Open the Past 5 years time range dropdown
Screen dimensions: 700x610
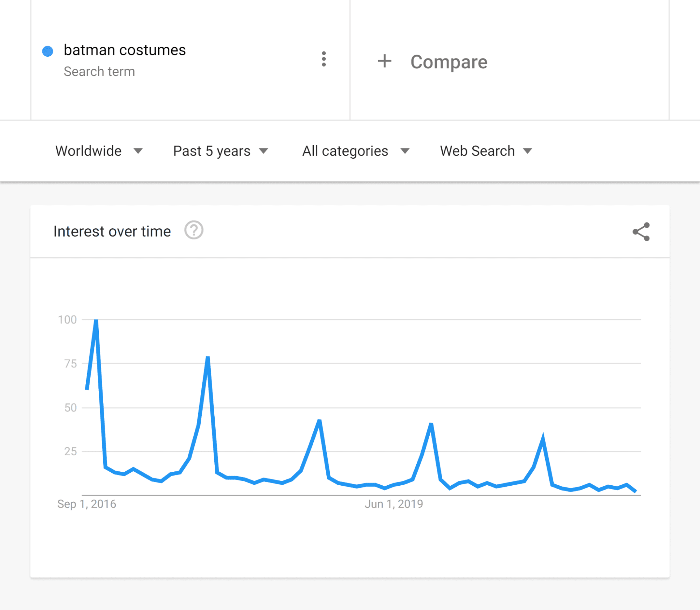220,151
